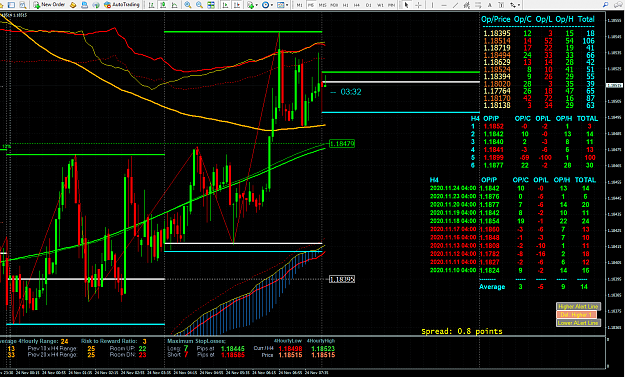Select the Fibonacci retracement tool

coord(478,5)
